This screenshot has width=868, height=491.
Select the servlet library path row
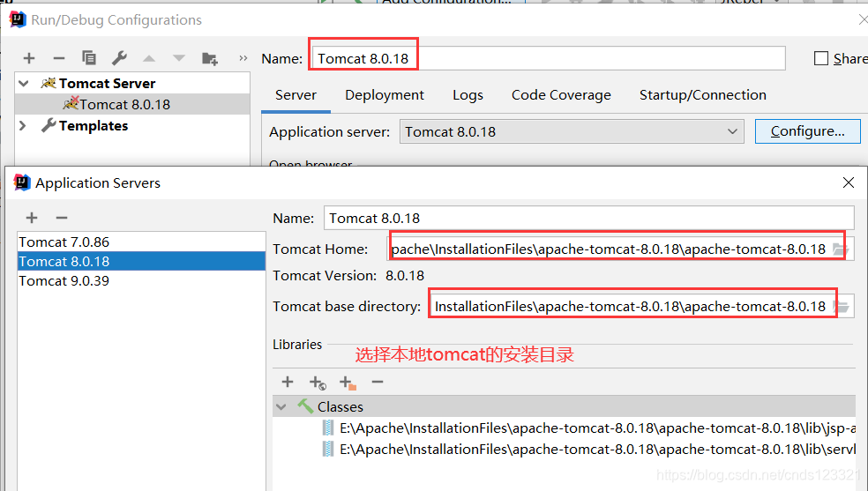point(565,449)
